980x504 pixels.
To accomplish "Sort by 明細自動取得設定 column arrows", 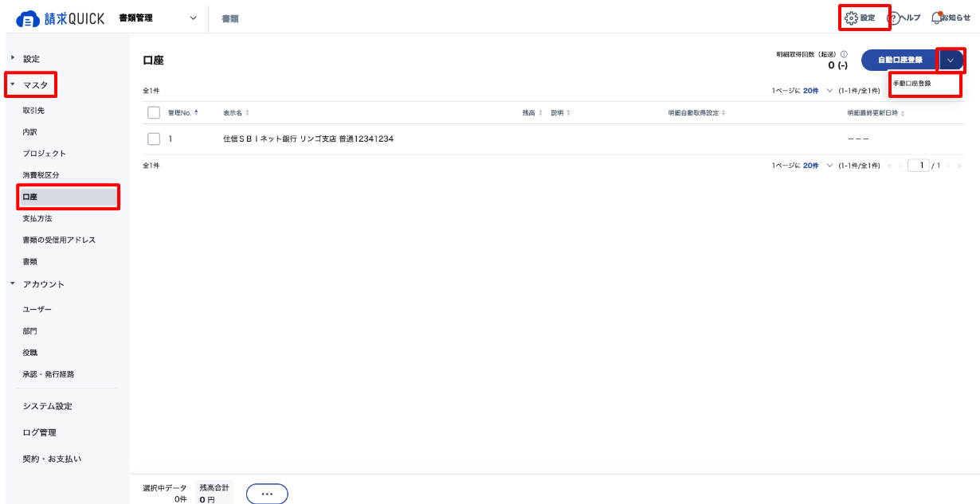I will pyautogui.click(x=723, y=113).
